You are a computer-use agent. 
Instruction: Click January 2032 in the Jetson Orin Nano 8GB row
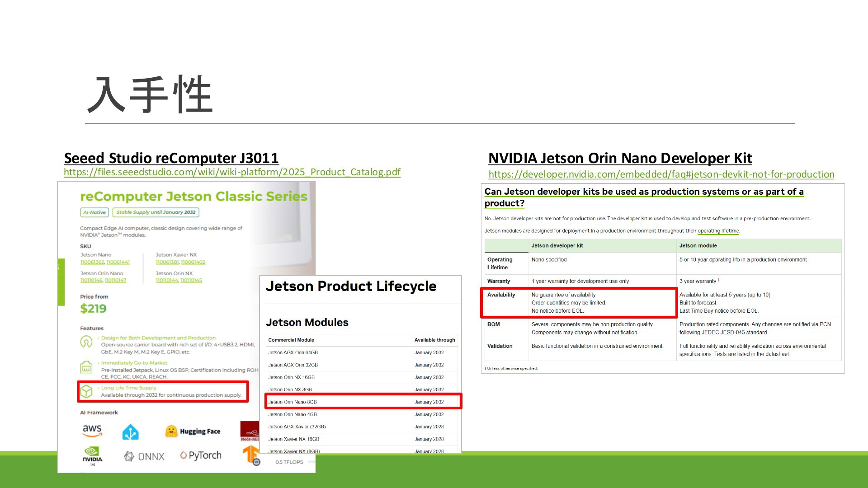tap(429, 402)
